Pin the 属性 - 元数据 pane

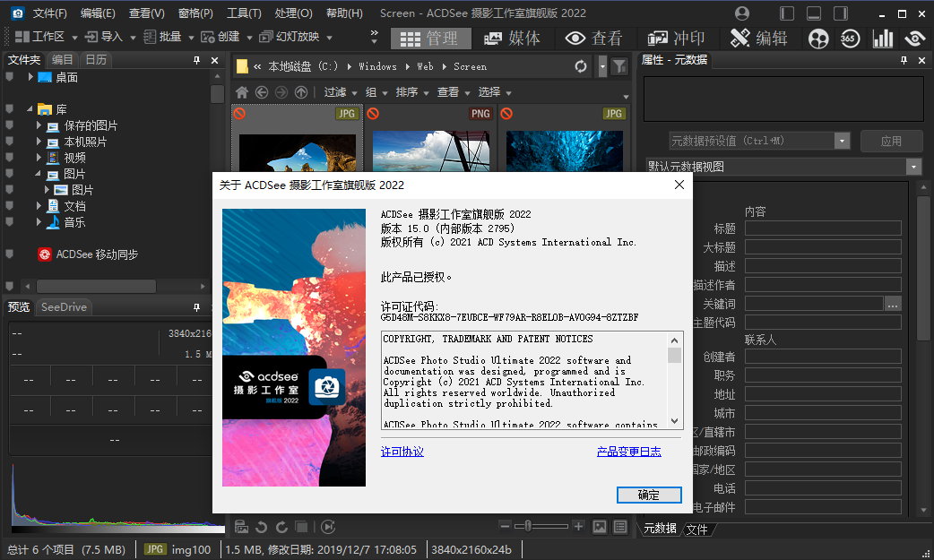904,59
